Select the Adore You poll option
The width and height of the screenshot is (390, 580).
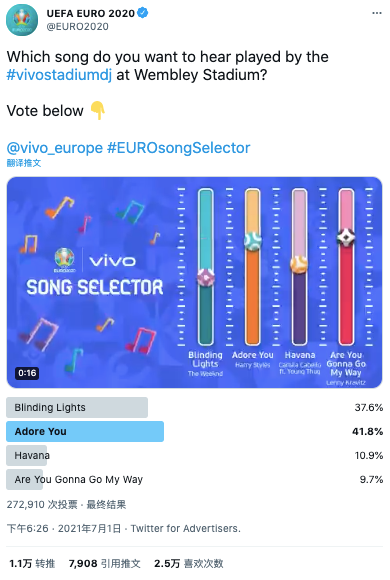point(195,432)
